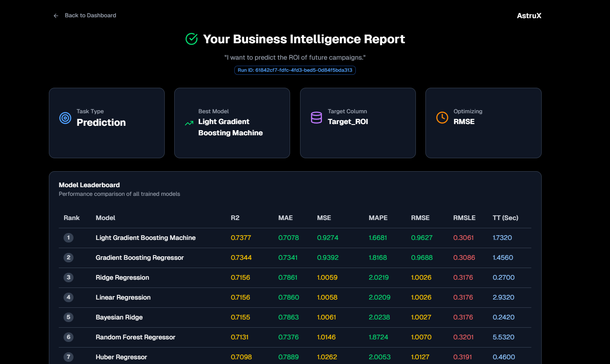
Task: Click the R2 column header
Action: tap(235, 218)
